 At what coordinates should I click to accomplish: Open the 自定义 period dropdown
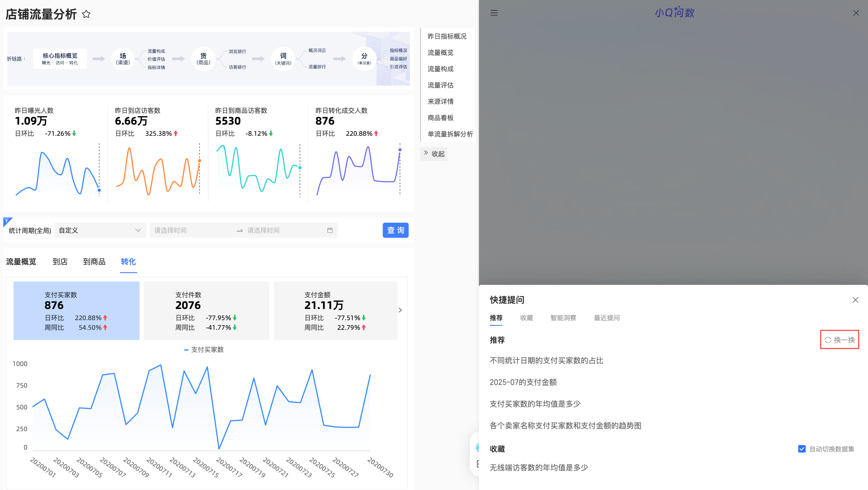point(100,230)
